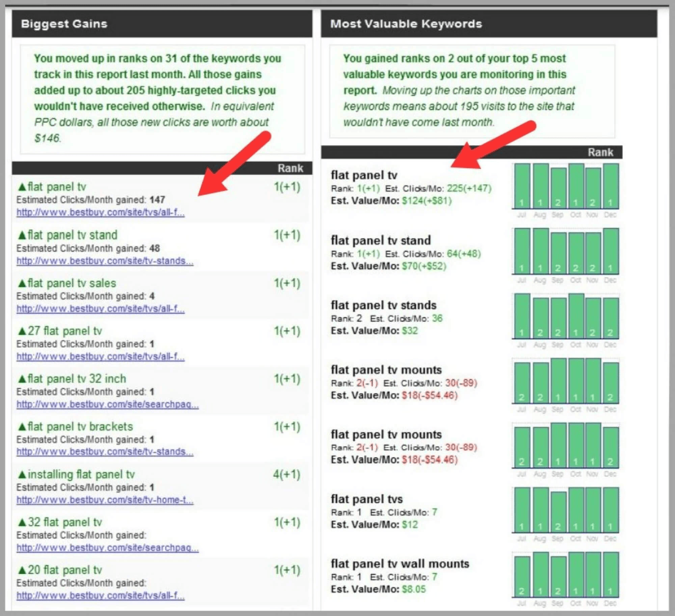Click the gain arrow for 'installing flat panel tv'
Viewport: 675px width, 616px height.
pos(22,474)
